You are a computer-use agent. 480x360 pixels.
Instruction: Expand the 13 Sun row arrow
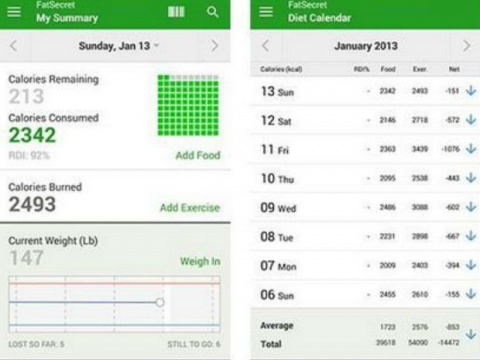tap(471, 90)
